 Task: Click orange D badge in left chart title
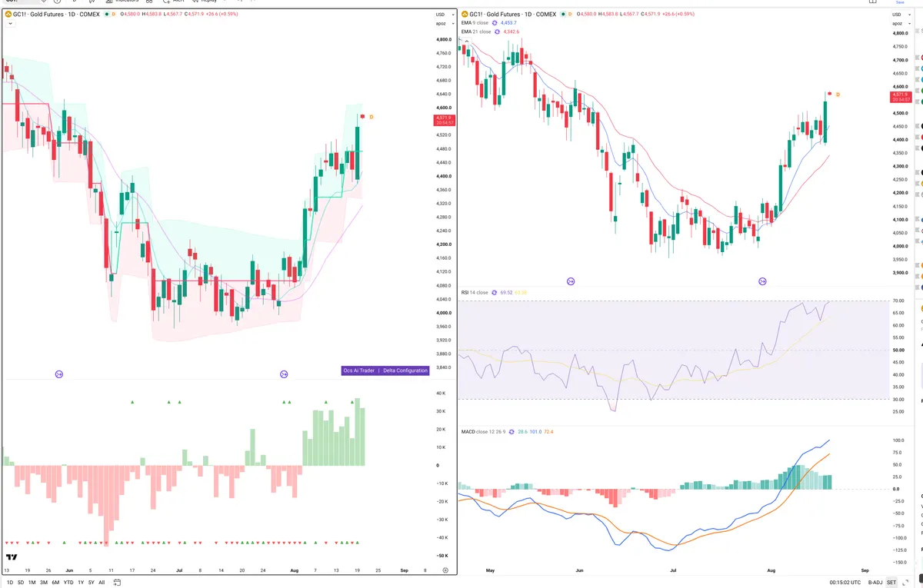point(114,15)
